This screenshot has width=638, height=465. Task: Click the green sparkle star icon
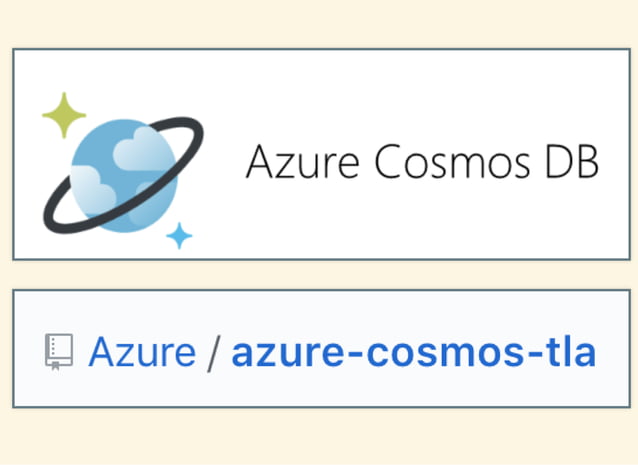64,115
